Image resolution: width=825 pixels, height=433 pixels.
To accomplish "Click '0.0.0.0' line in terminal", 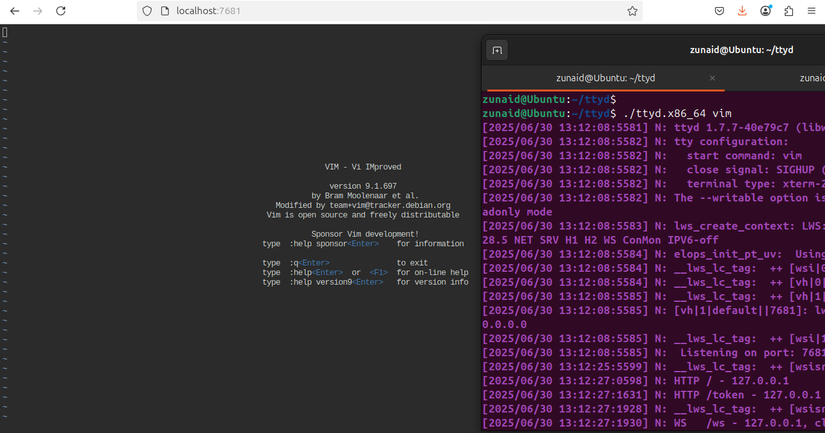I will pos(504,325).
